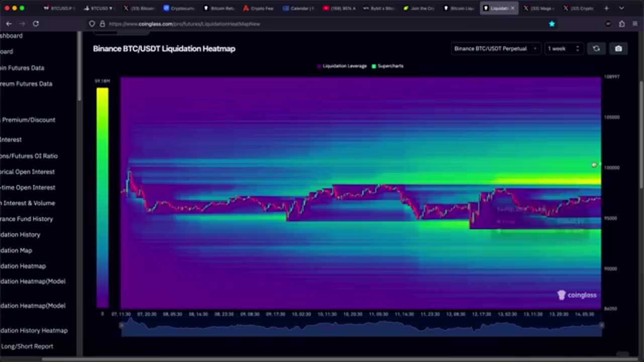Switch to the (168) YouTube browser tab
Viewport: 644px width, 362px height.
tap(339, 8)
